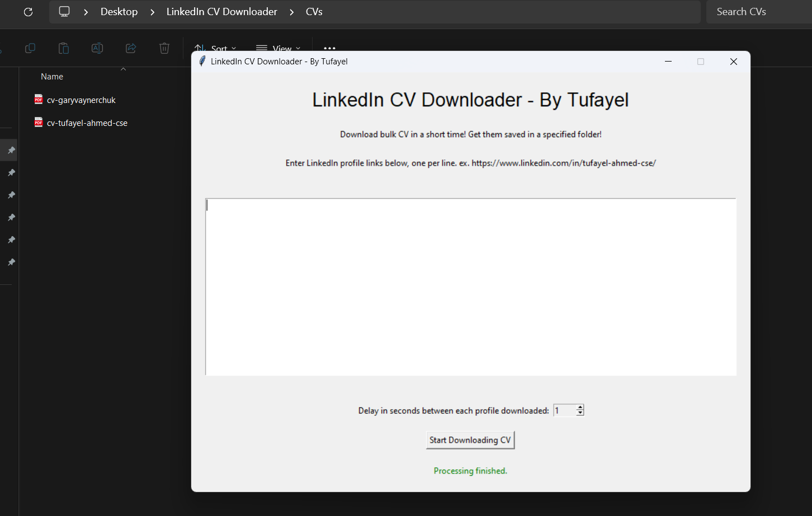Focus the Search CVs box
The image size is (812, 516).
point(759,12)
